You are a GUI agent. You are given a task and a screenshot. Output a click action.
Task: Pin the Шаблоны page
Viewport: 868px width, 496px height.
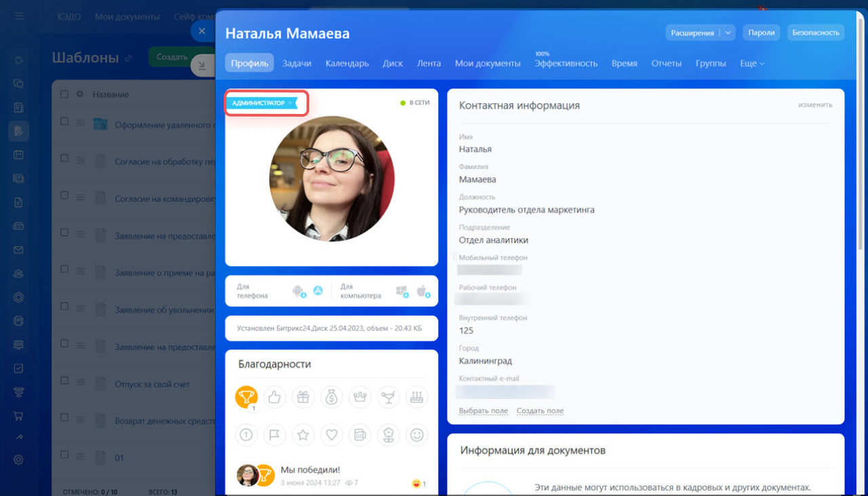pyautogui.click(x=127, y=59)
